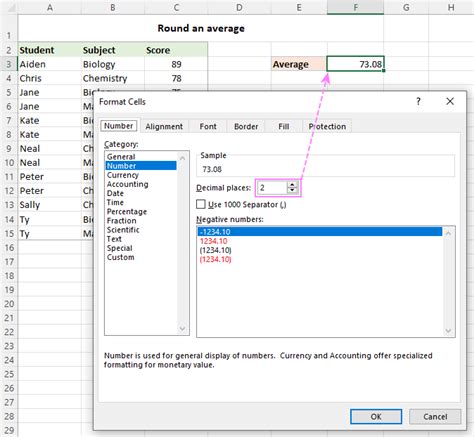This screenshot has width=474, height=437.
Task: Choose black (1234.10) negative number format
Action: [x=320, y=250]
